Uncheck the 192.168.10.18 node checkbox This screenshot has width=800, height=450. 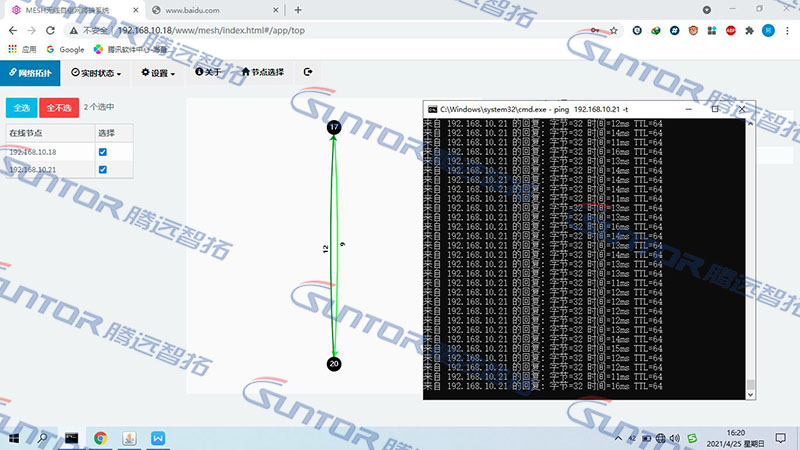point(102,152)
